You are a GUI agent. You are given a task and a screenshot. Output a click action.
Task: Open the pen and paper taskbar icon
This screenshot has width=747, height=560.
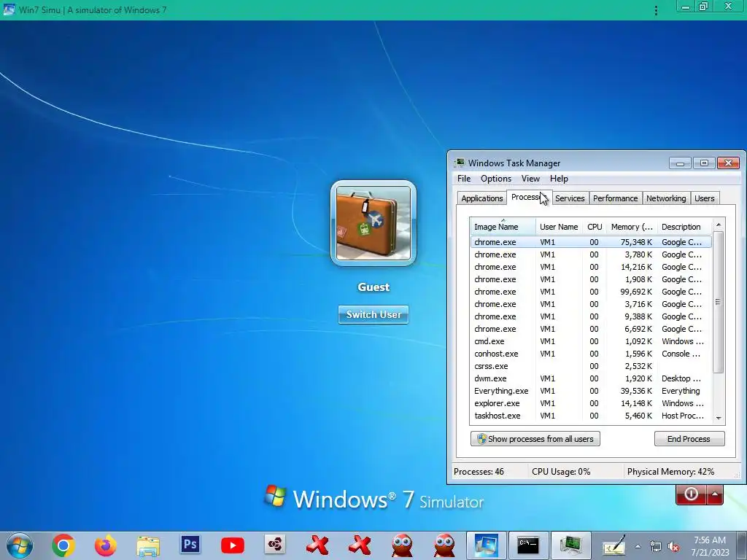tap(613, 545)
